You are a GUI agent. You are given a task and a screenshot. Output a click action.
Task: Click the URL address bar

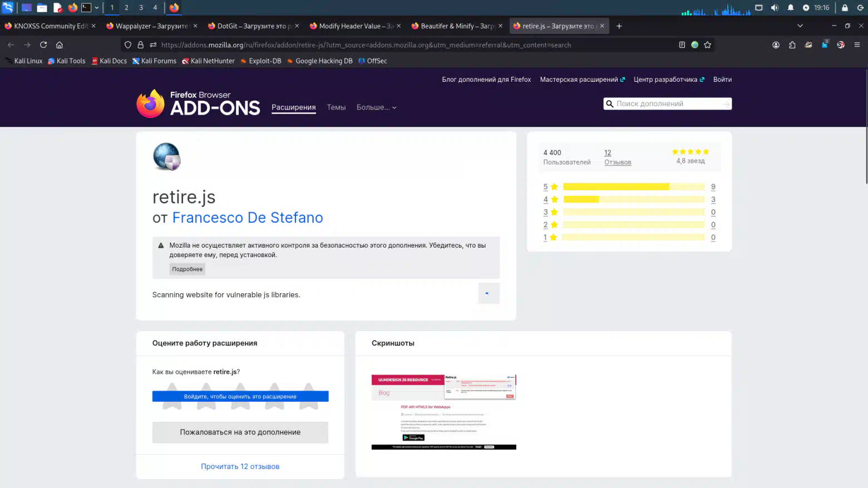[417, 45]
